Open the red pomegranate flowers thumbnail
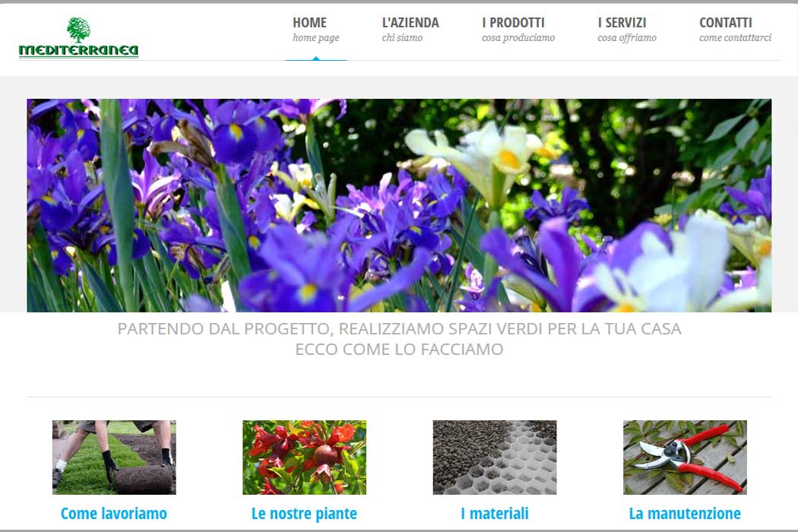The width and height of the screenshot is (798, 532). (304, 458)
